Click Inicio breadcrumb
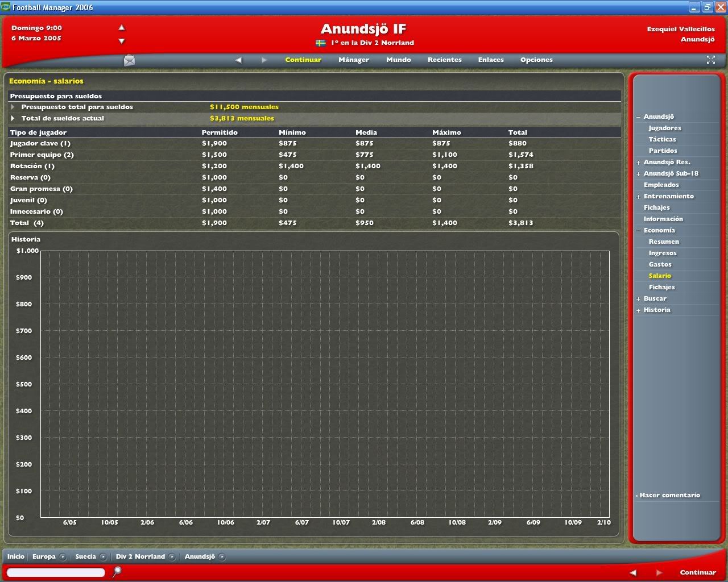The height and width of the screenshot is (582, 728). (x=16, y=556)
